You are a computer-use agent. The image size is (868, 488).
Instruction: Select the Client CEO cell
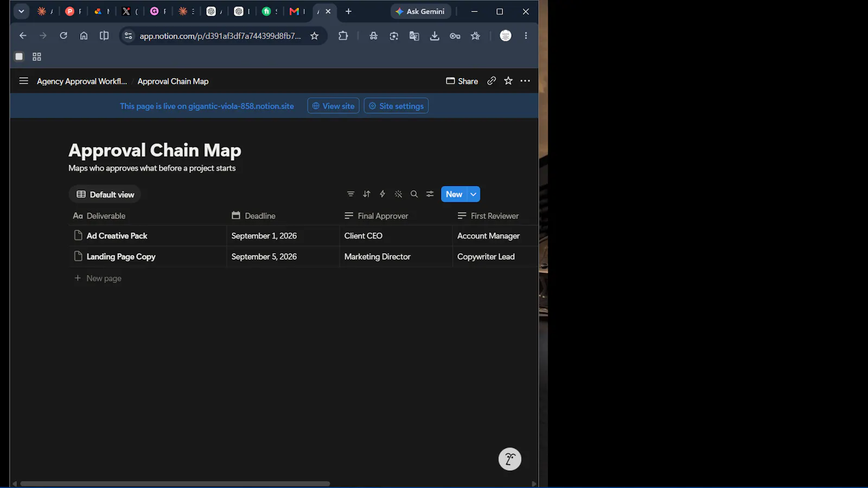pos(396,236)
